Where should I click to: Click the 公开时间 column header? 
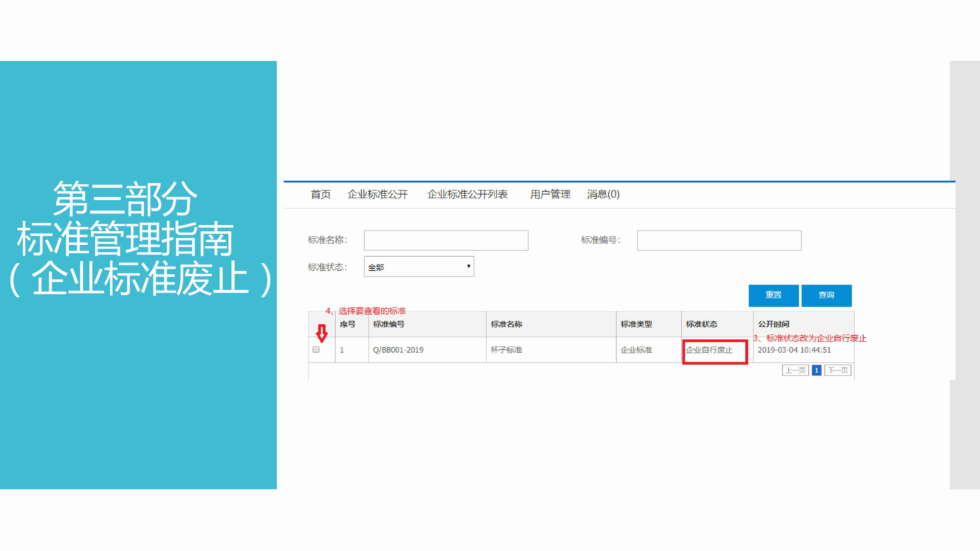(x=804, y=324)
